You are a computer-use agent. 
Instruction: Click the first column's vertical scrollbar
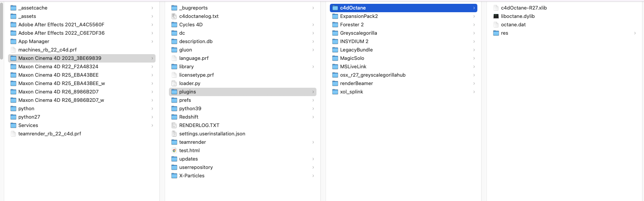tap(2, 31)
